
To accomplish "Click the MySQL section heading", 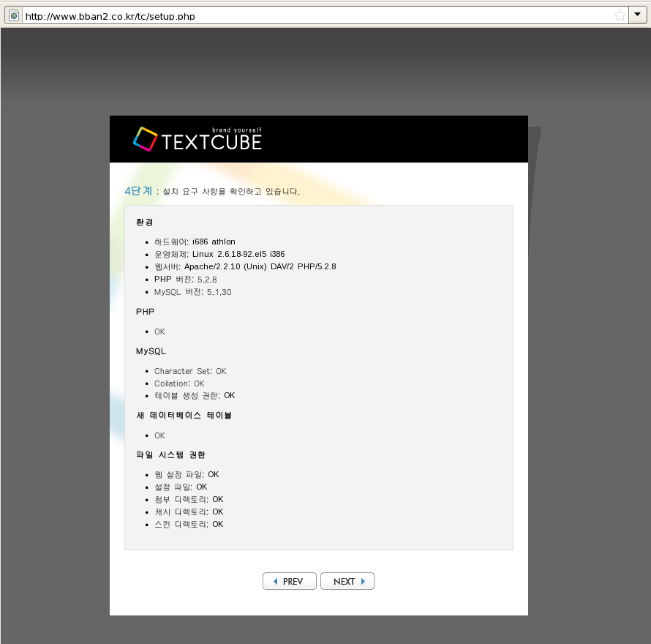I will (x=151, y=351).
